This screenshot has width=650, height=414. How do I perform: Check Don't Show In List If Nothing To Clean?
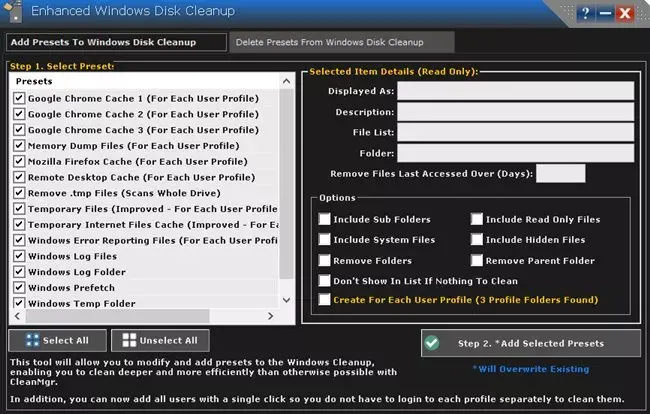pyautogui.click(x=324, y=281)
